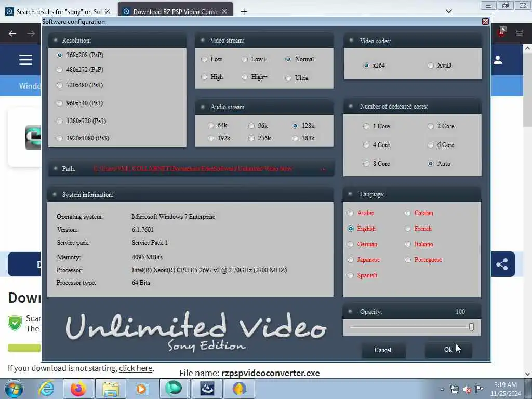Open Windows Start menu
The height and width of the screenshot is (399, 532).
pyautogui.click(x=14, y=389)
